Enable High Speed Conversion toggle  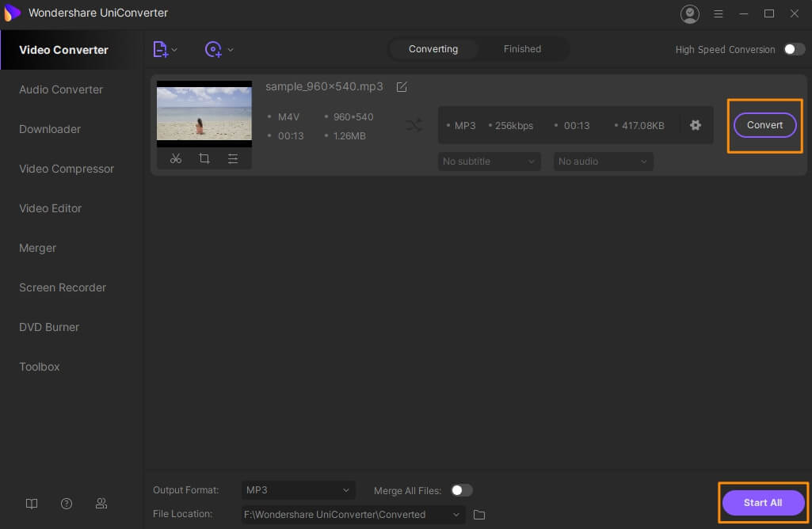tap(794, 49)
